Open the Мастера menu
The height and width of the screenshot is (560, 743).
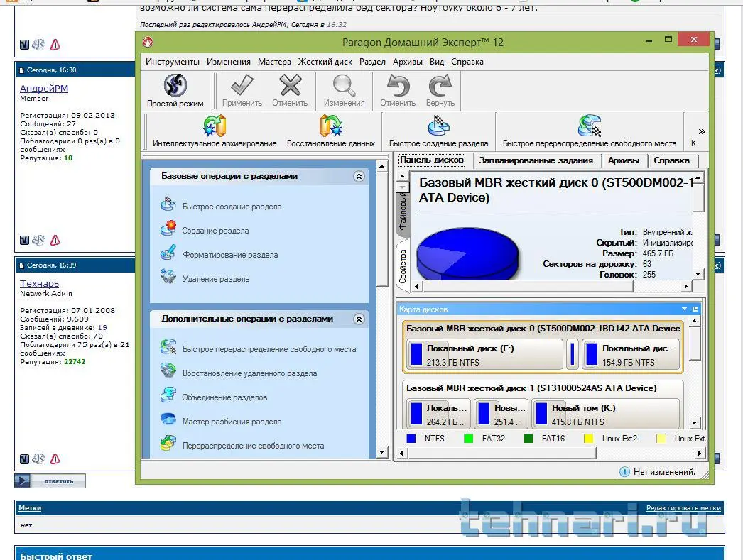tap(274, 62)
